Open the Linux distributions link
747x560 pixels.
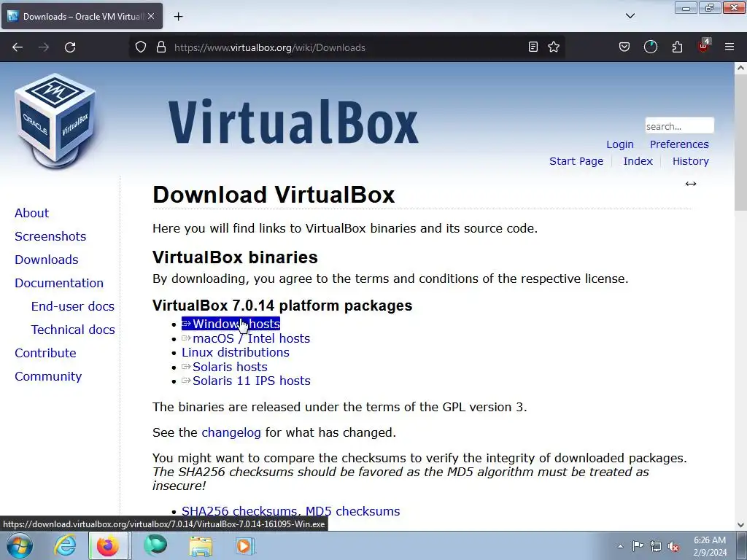point(236,352)
